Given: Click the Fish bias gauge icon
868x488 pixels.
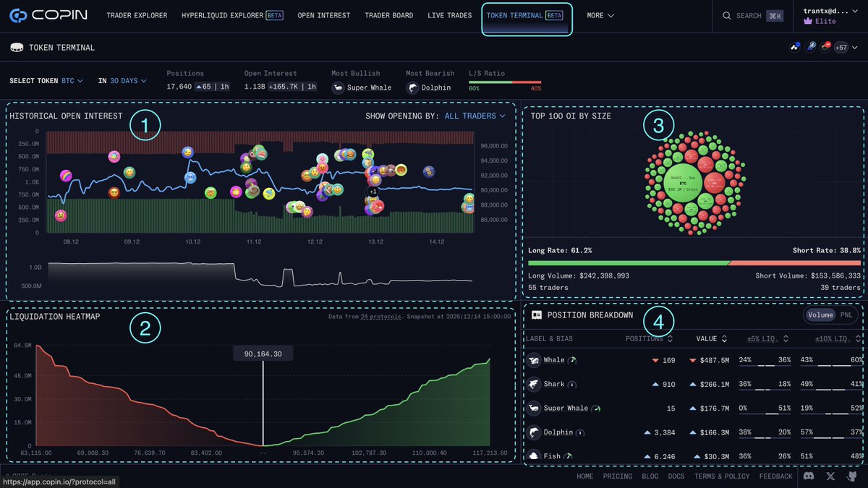Looking at the screenshot, I should [x=567, y=456].
